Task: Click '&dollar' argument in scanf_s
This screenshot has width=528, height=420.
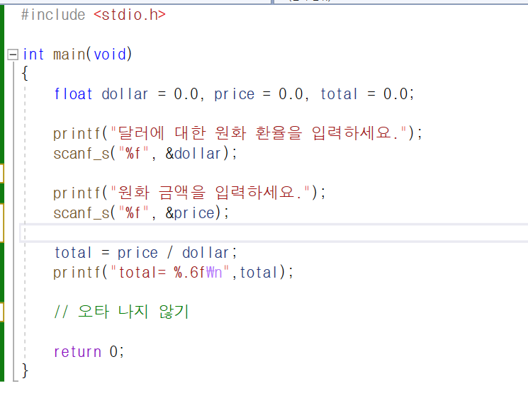Action: click(193, 154)
